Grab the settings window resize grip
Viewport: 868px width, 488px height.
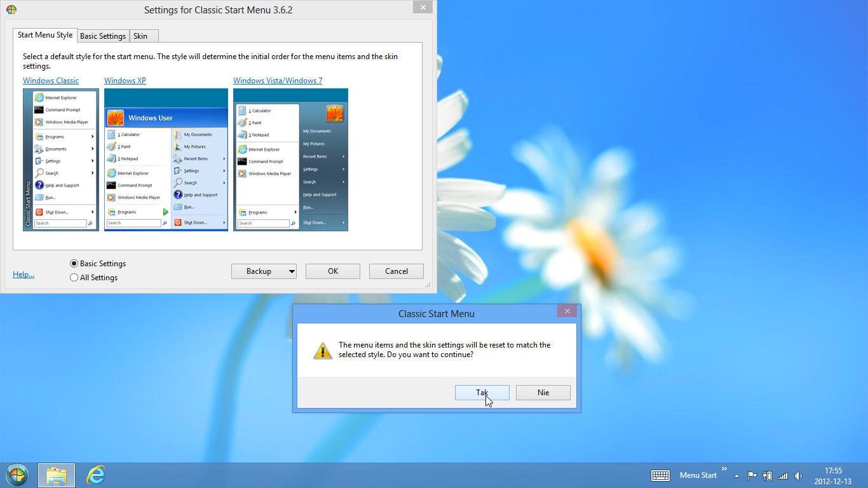(428, 285)
